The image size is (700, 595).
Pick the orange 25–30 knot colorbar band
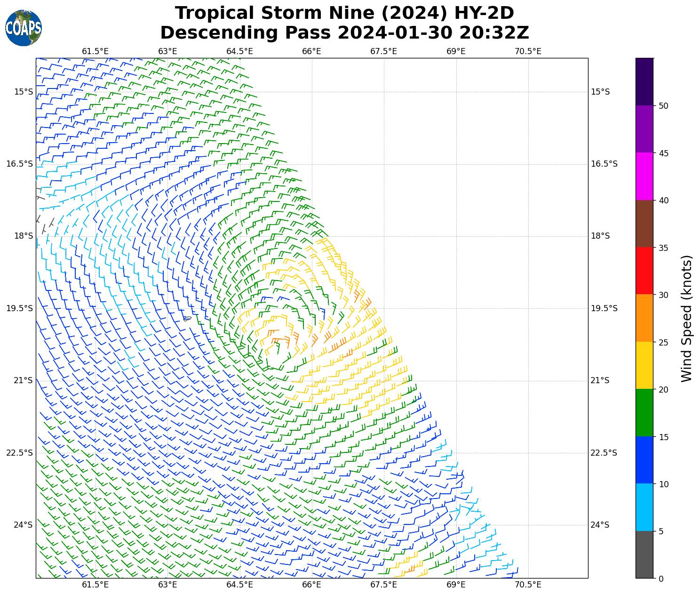pyautogui.click(x=644, y=318)
